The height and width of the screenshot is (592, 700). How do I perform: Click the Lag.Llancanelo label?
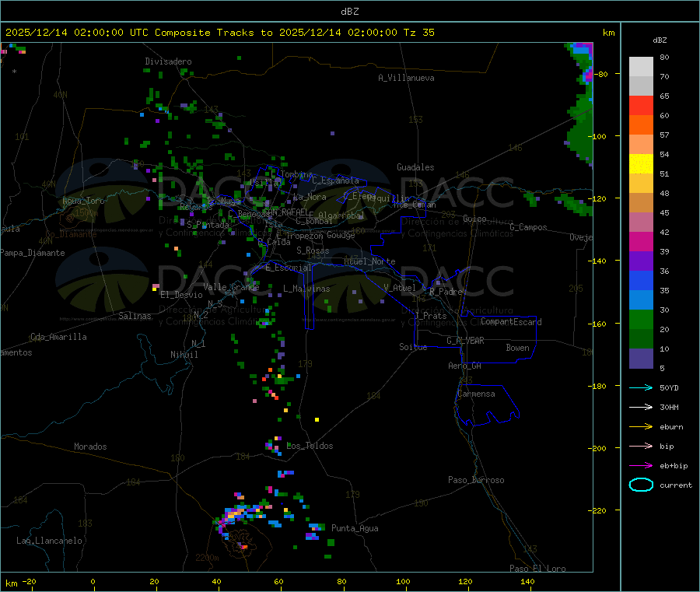tap(50, 541)
